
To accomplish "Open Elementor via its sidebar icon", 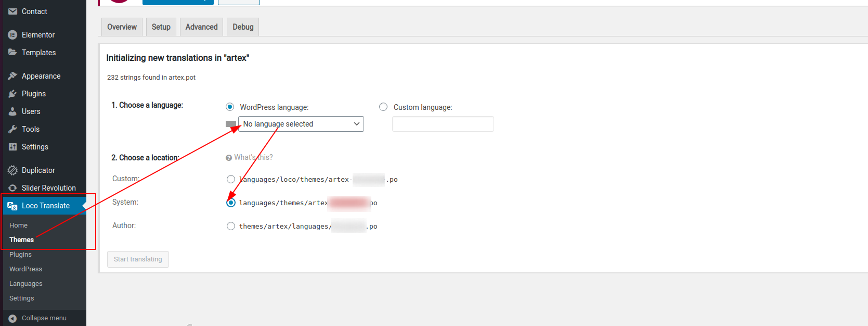I will (12, 35).
